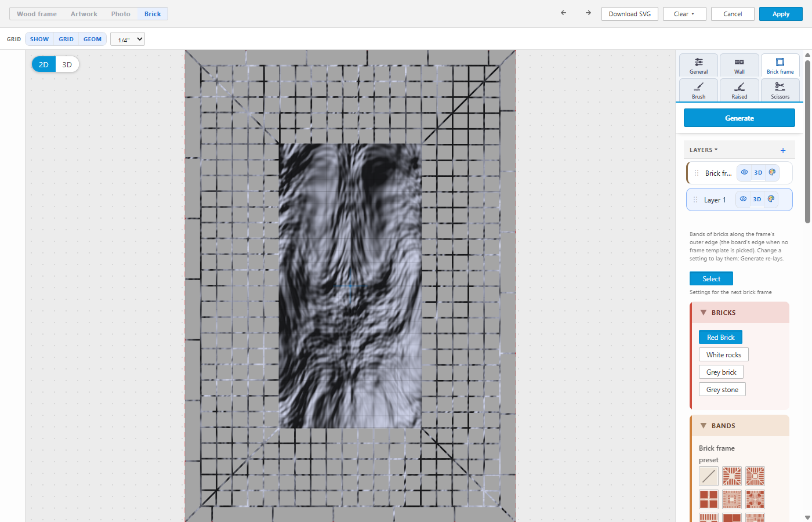Toggle GRID snapping option
The image size is (812, 522).
66,39
